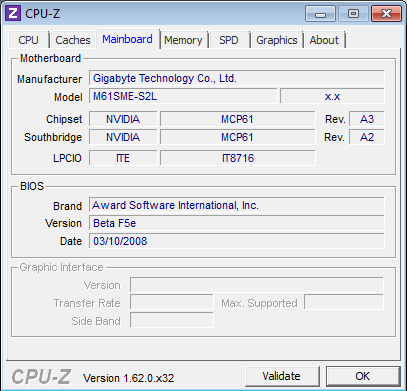Click the LPCIO model IT8716
The image size is (407, 391).
[237, 158]
